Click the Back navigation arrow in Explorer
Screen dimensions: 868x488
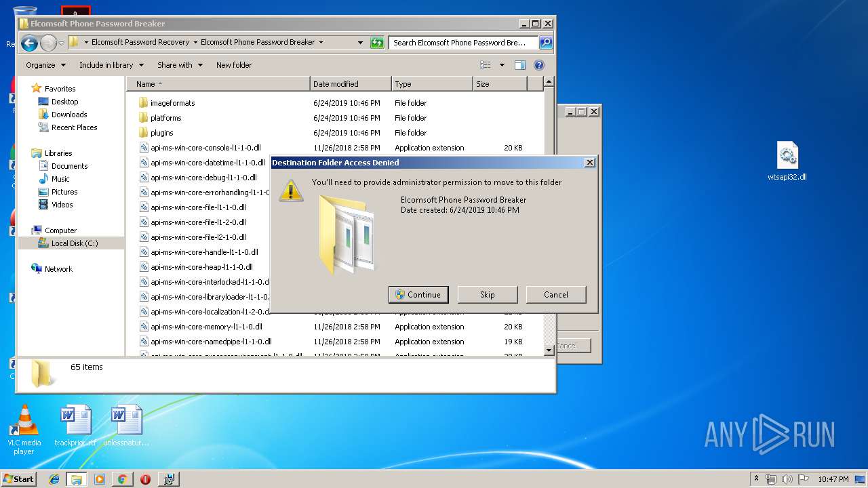(x=29, y=43)
